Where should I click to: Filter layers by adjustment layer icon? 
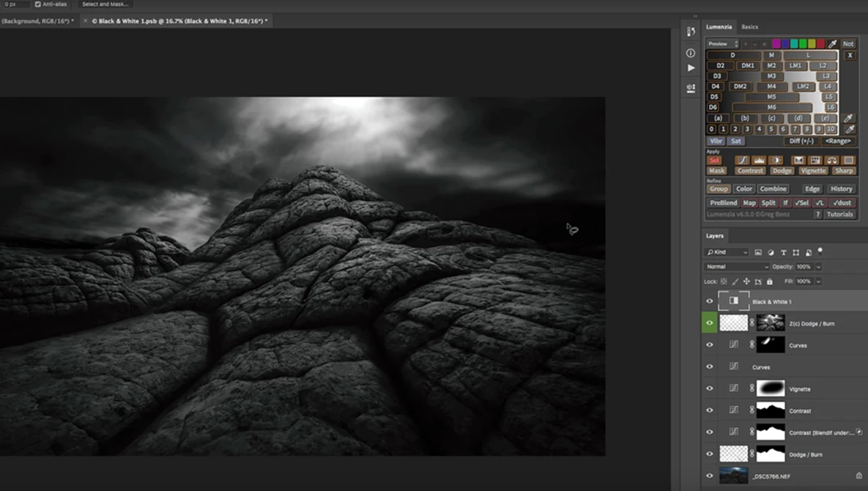(771, 252)
